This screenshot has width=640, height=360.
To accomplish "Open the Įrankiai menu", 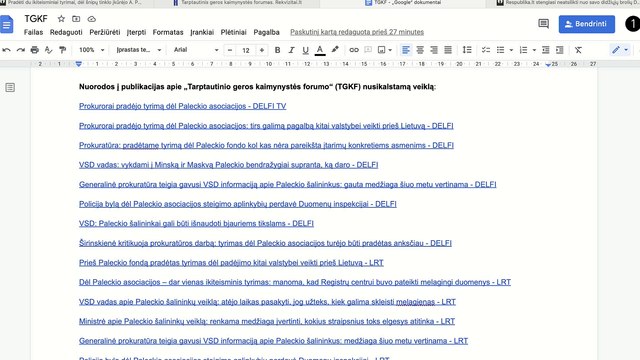I will point(202,32).
